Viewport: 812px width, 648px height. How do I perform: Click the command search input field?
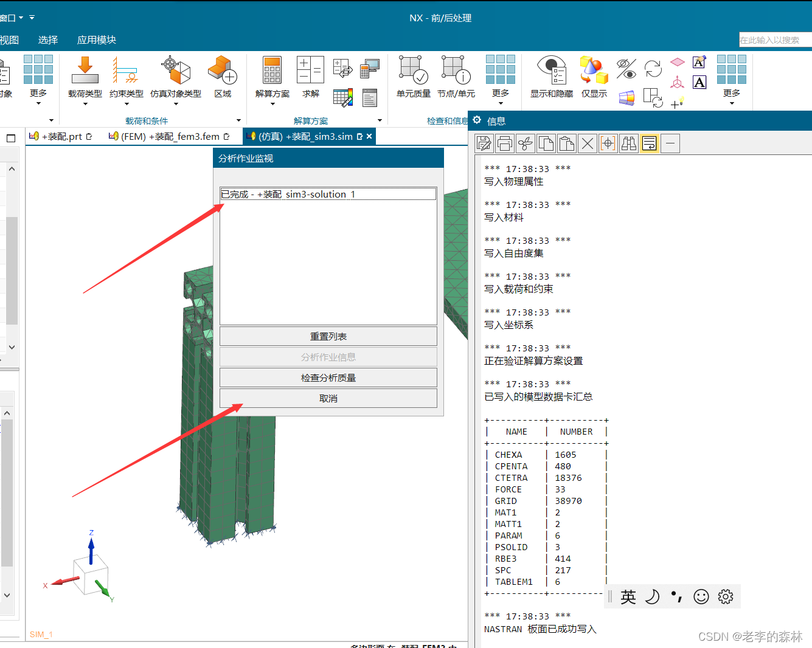[x=776, y=40]
